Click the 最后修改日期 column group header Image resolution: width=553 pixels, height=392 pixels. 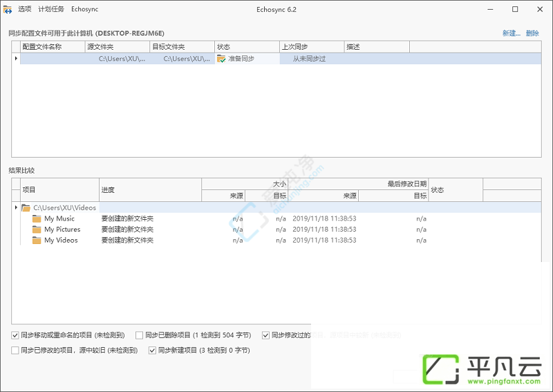tap(358, 184)
